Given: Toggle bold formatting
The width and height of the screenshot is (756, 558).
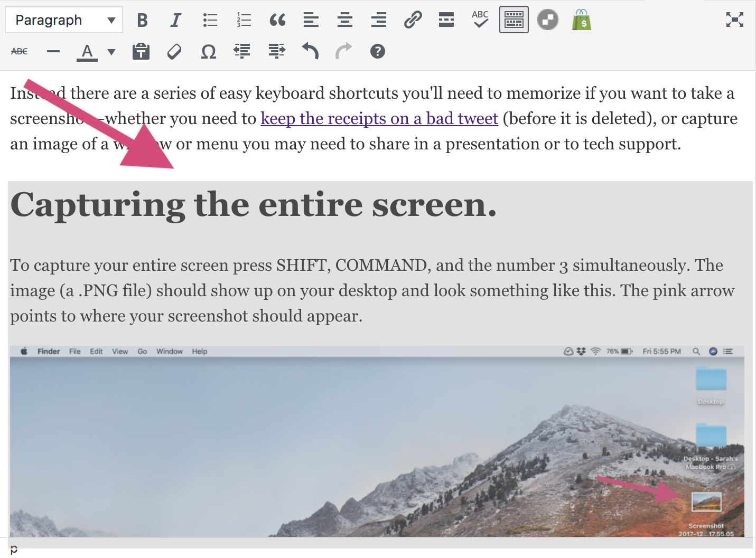Looking at the screenshot, I should 142,21.
